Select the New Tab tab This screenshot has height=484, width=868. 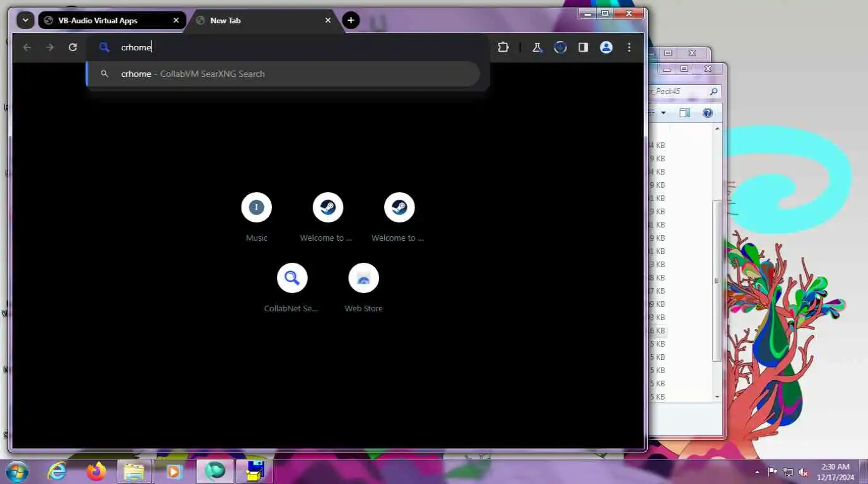click(262, 20)
